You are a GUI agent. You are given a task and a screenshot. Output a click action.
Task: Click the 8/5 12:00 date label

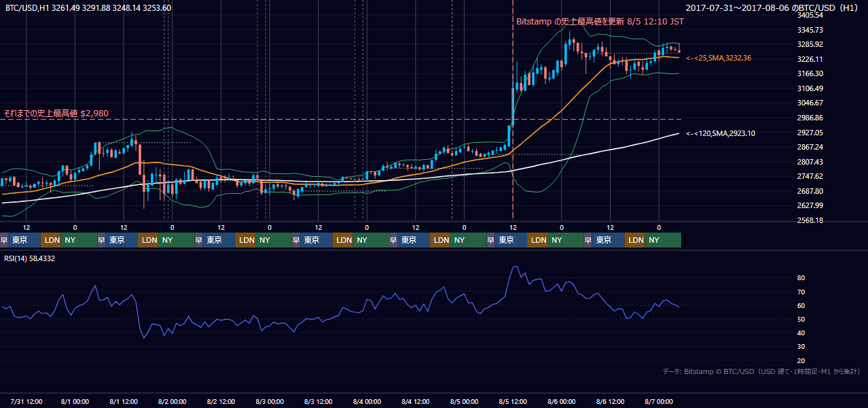[513, 402]
